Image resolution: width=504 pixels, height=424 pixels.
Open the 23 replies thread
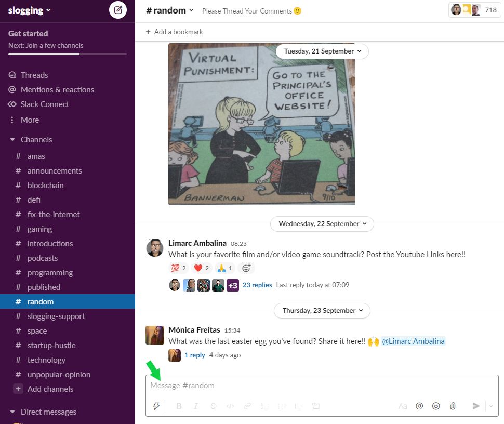tap(257, 285)
